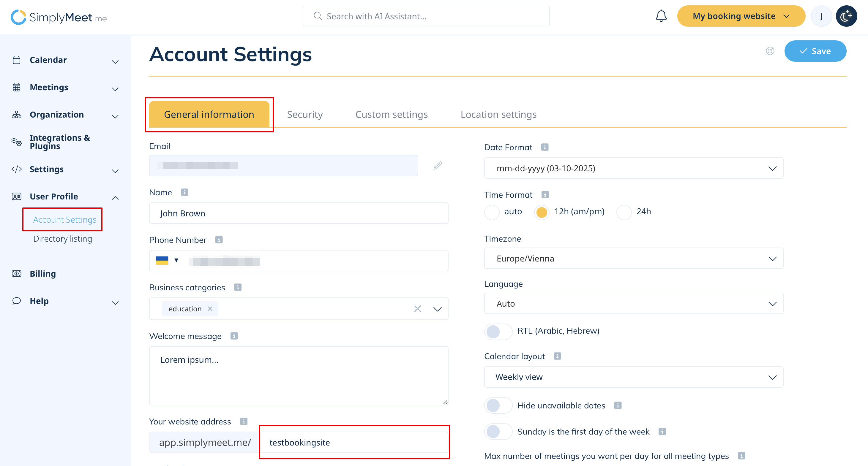Open the Location settings tab

[x=498, y=115]
